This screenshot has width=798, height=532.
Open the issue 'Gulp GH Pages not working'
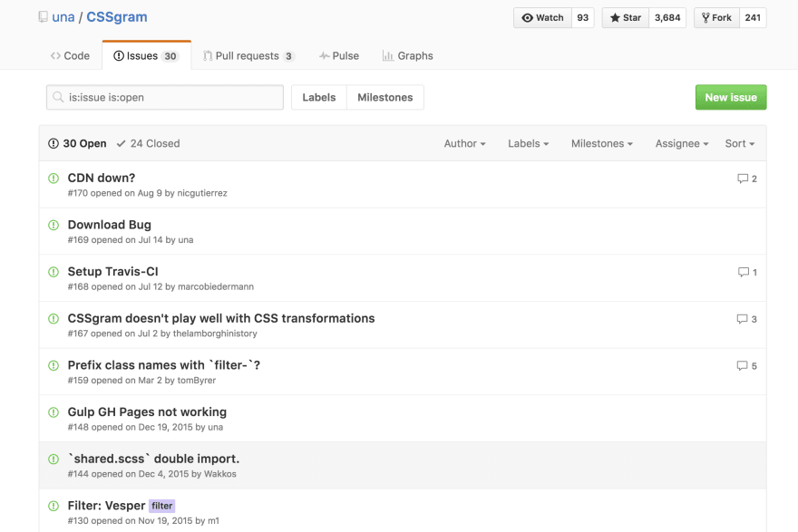pyautogui.click(x=147, y=412)
